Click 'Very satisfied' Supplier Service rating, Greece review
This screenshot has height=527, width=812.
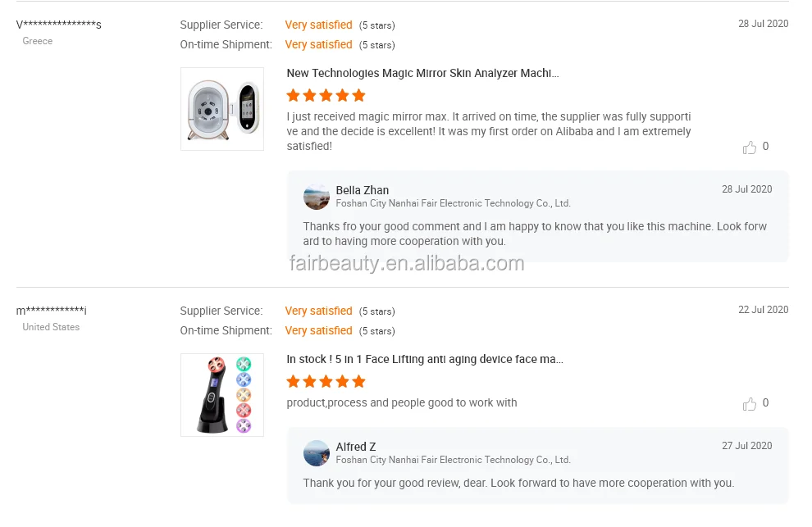[x=318, y=25]
